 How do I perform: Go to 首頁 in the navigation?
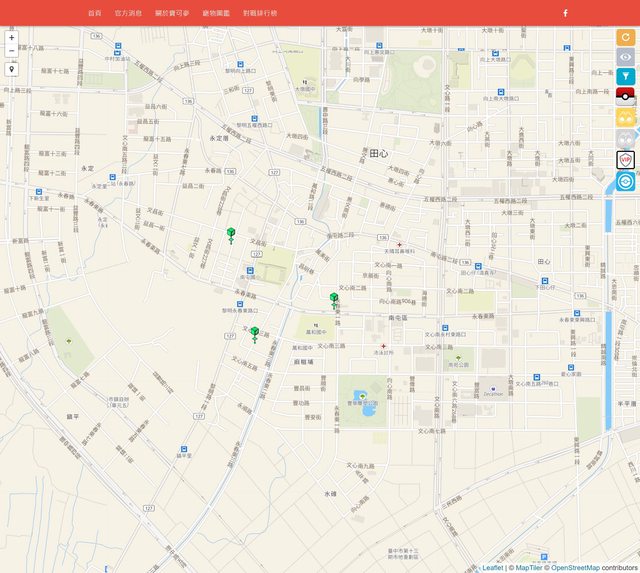point(94,13)
